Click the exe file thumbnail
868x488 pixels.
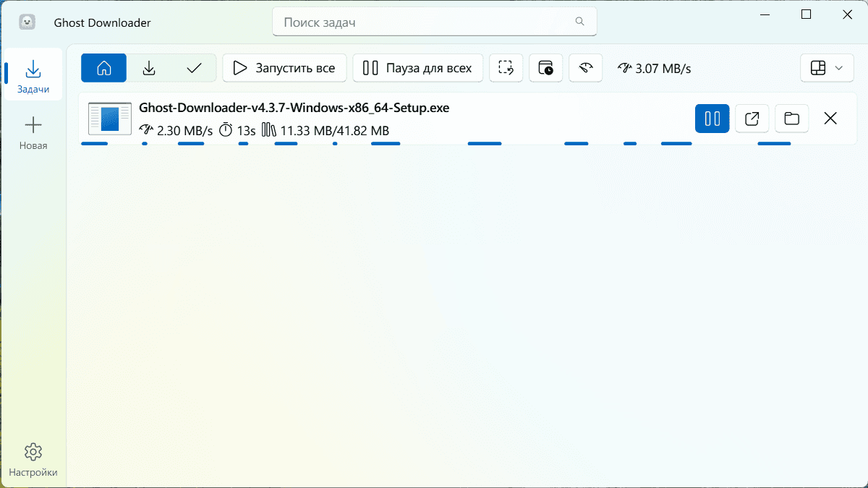[x=110, y=119]
